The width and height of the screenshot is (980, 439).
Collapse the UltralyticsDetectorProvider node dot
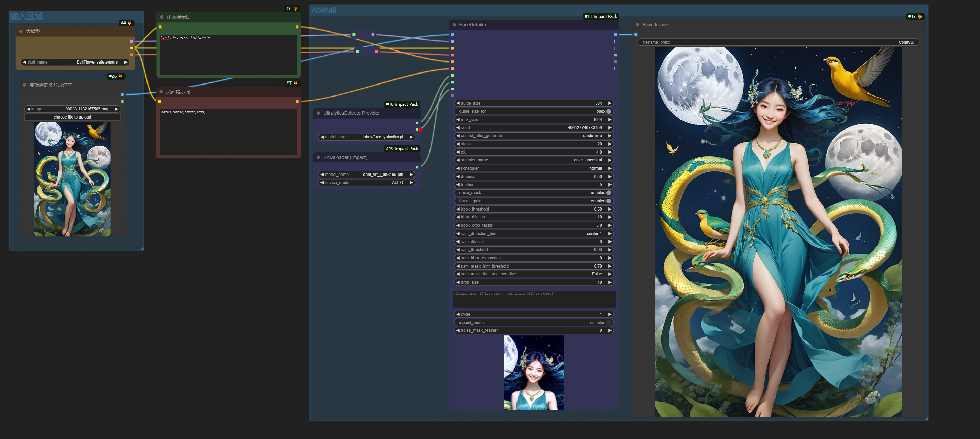coord(318,113)
